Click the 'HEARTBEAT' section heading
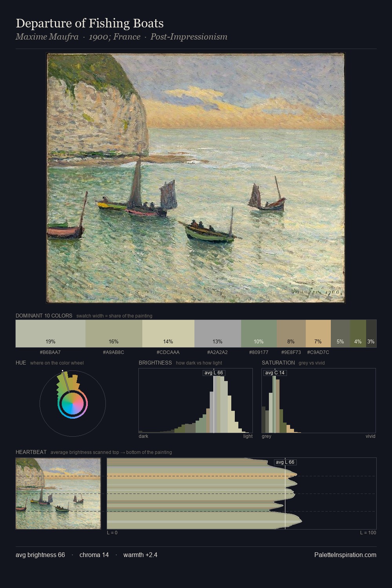392x588 pixels. click(x=31, y=452)
